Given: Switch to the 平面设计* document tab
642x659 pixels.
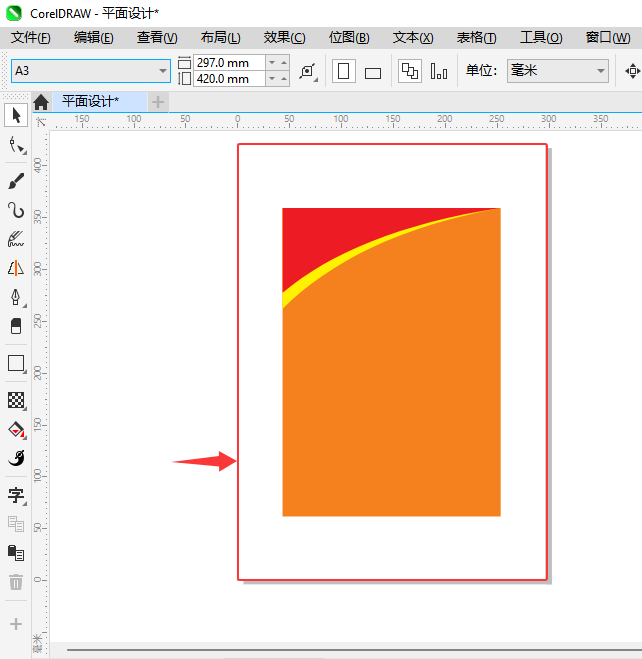Looking at the screenshot, I should click(x=100, y=102).
